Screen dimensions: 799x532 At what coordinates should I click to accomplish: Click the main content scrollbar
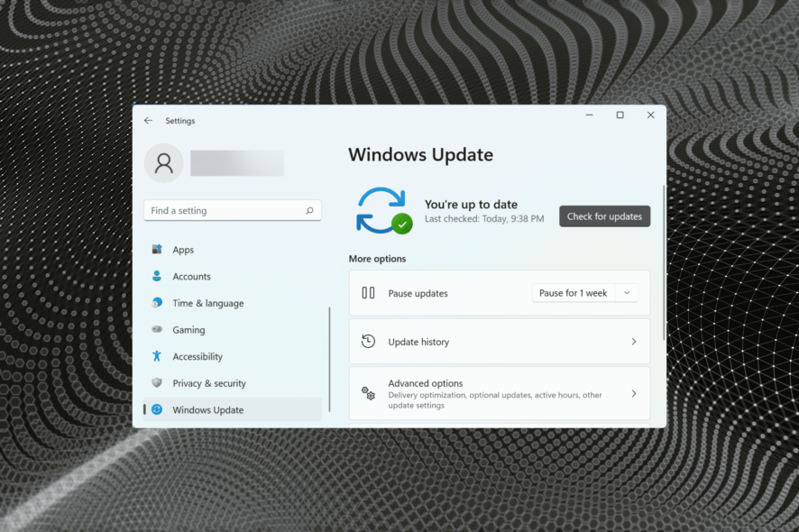pyautogui.click(x=664, y=262)
